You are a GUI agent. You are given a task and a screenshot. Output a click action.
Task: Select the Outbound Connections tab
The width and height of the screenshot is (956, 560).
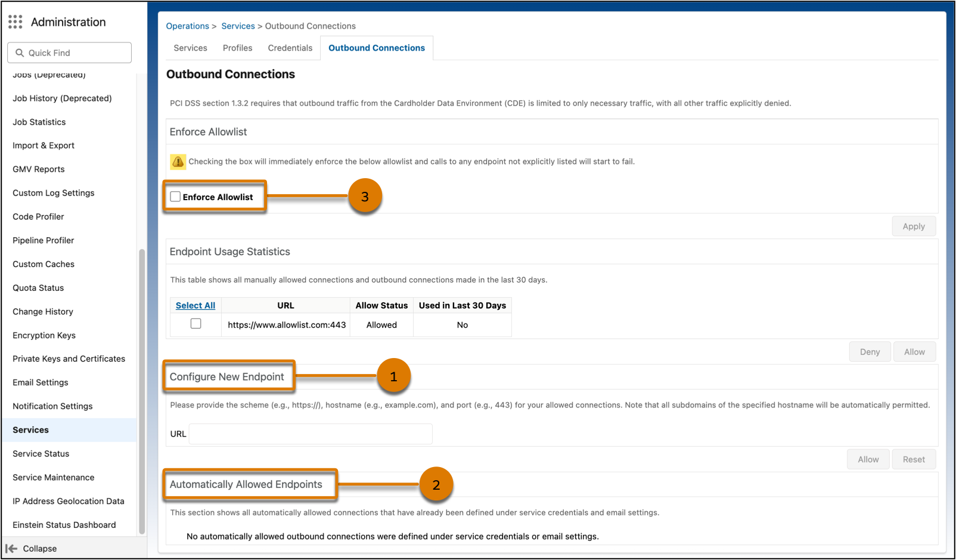(x=377, y=48)
